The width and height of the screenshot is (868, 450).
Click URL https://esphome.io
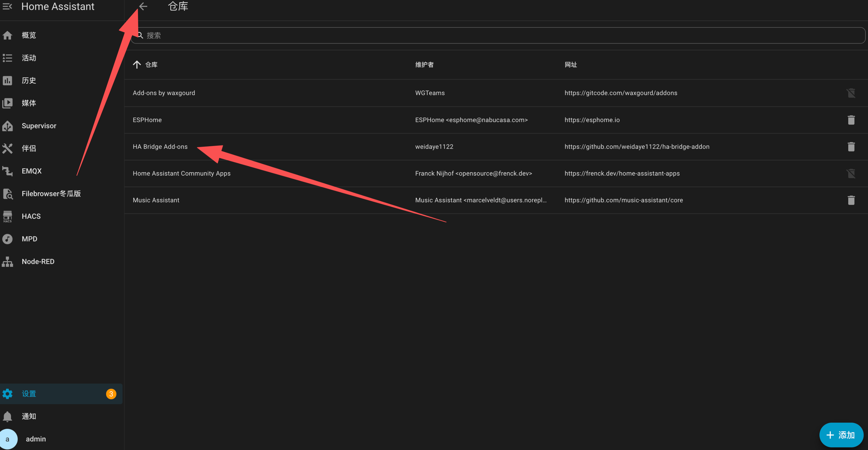(592, 120)
